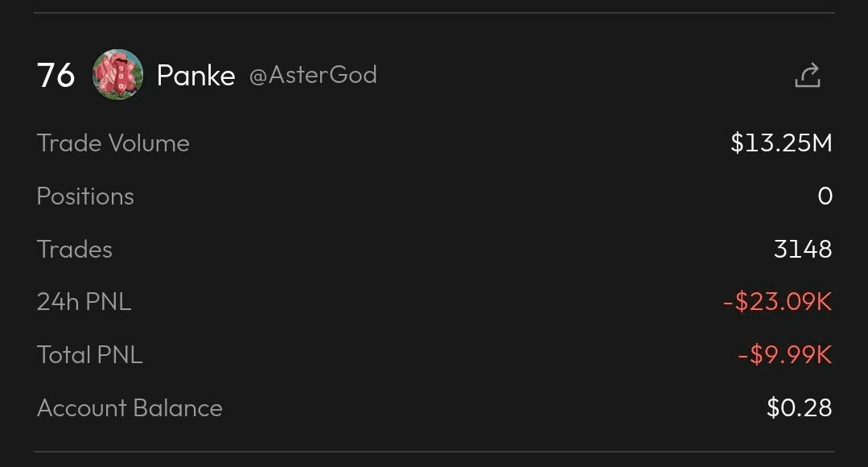This screenshot has height=467, width=868.
Task: Select the $0.28 account balance value
Action: pyautogui.click(x=799, y=408)
